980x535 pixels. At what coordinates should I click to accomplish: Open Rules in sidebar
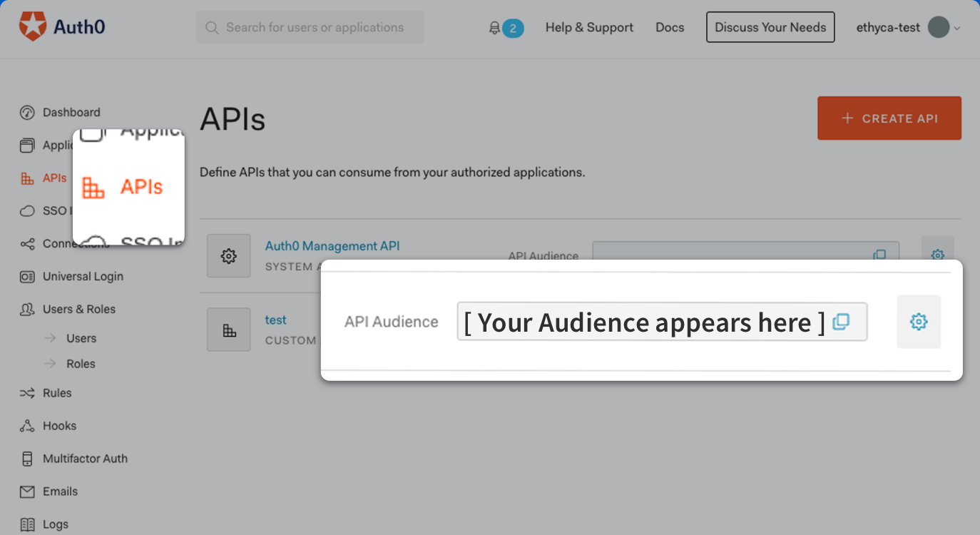tap(57, 393)
